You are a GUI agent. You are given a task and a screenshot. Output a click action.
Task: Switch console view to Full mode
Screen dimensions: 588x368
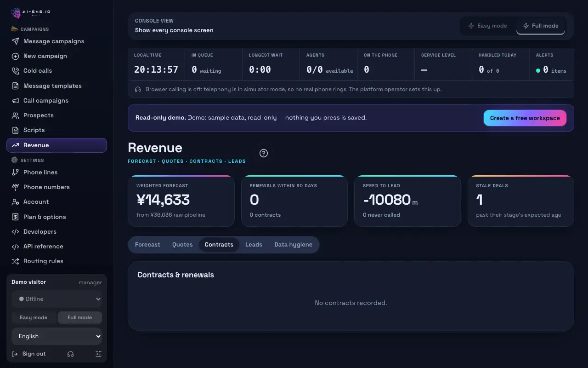coord(541,26)
